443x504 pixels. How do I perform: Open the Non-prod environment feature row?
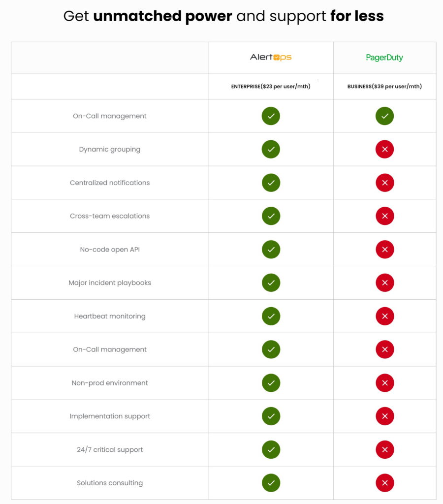109,383
